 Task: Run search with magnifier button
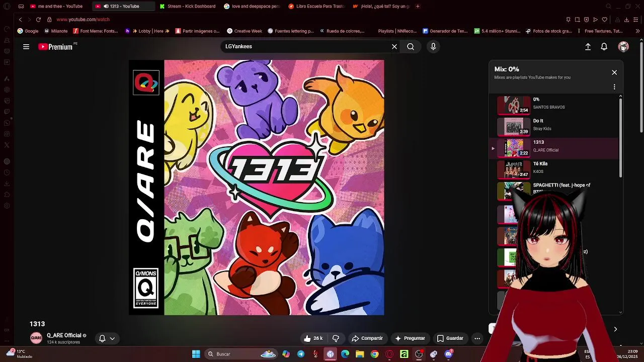pyautogui.click(x=411, y=47)
